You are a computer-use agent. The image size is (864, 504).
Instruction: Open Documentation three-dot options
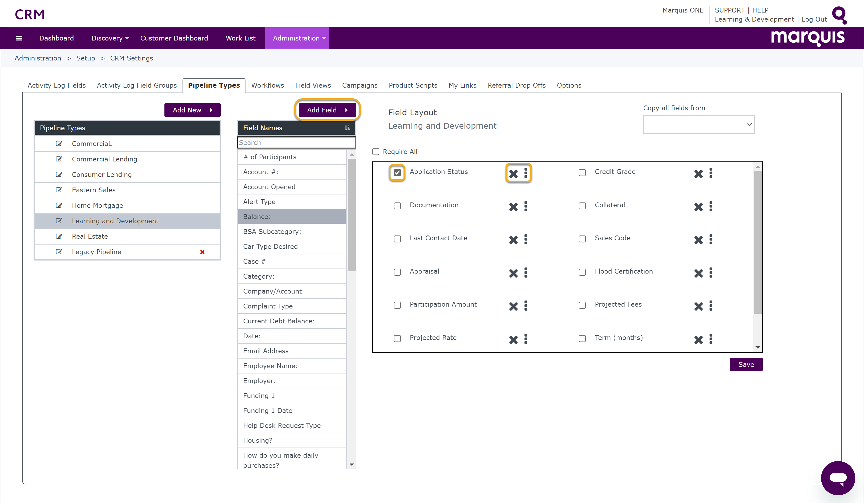point(526,206)
